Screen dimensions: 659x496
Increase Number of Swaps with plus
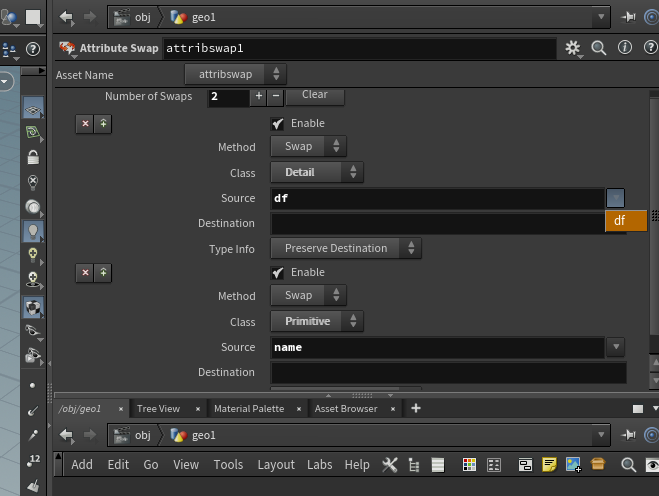click(258, 96)
